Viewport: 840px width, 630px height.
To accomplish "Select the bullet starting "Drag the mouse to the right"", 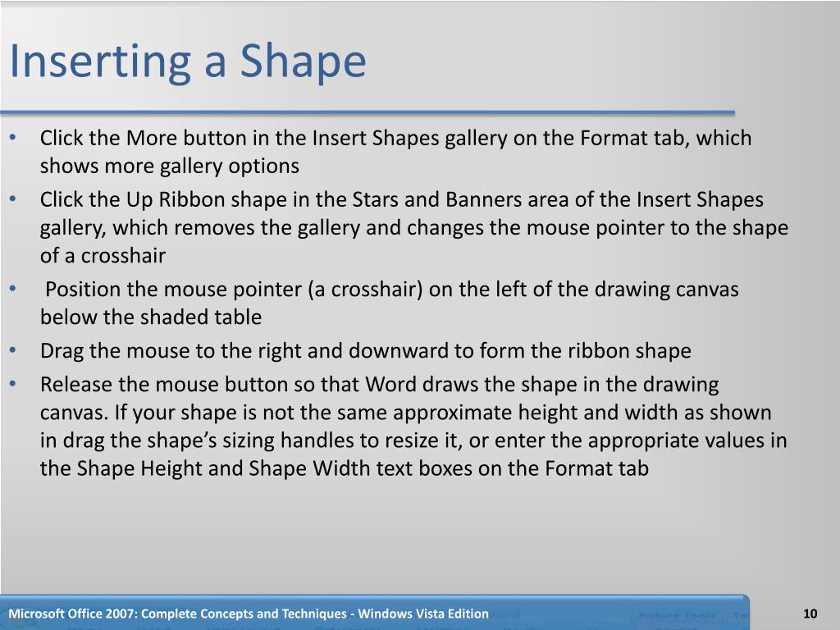I will pos(365,350).
